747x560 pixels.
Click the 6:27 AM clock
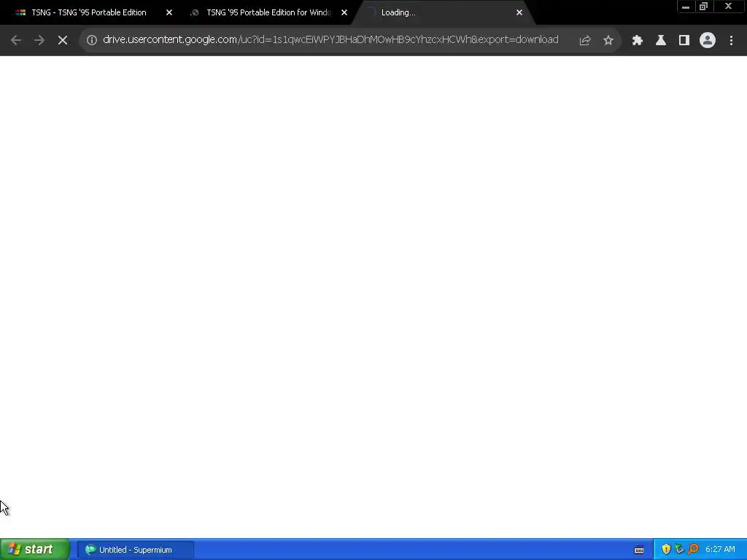point(720,550)
